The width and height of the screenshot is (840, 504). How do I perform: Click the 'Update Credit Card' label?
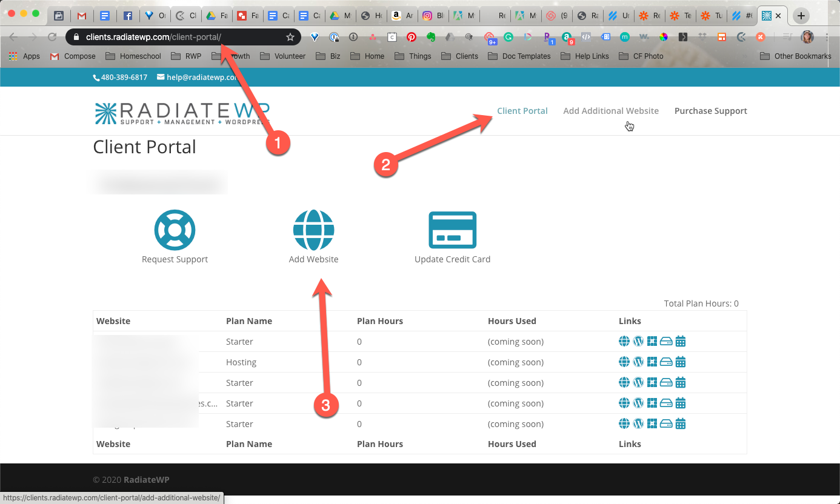pyautogui.click(x=452, y=259)
